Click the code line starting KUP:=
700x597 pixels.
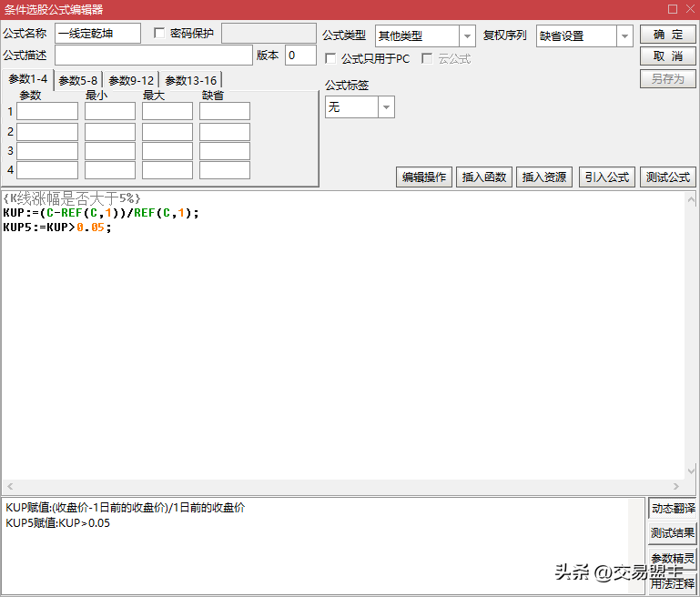tap(101, 213)
